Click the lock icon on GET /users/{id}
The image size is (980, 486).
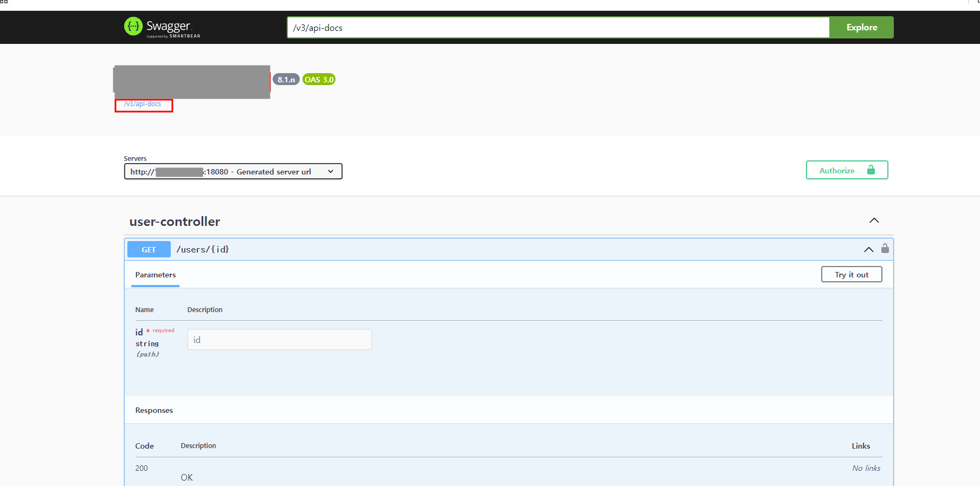pos(885,248)
